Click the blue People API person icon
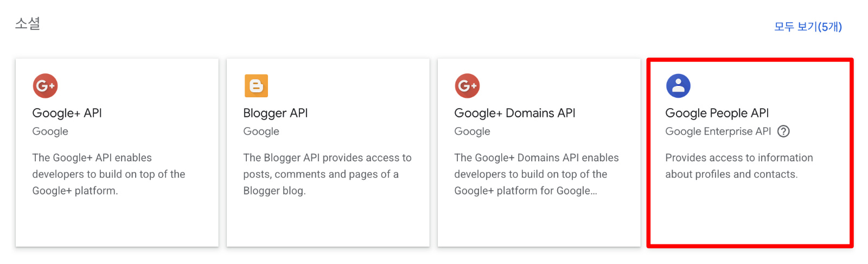The height and width of the screenshot is (264, 868). 678,86
